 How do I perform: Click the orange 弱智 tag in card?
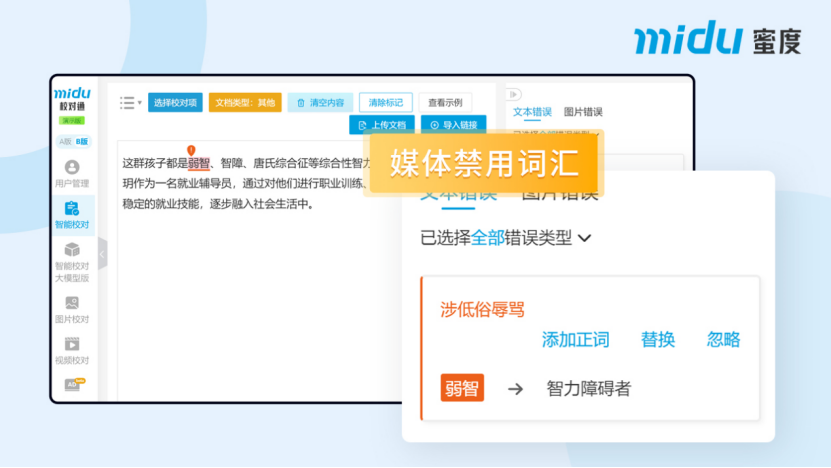[462, 388]
